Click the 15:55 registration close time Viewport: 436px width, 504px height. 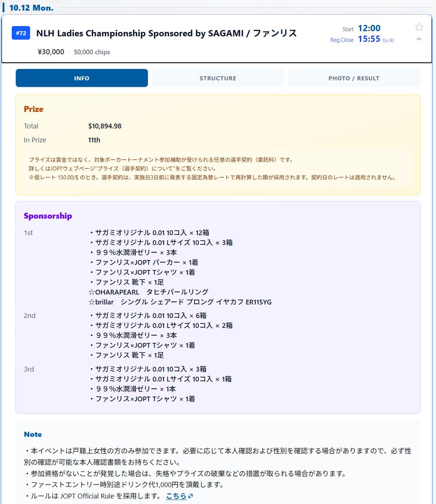[x=369, y=39]
